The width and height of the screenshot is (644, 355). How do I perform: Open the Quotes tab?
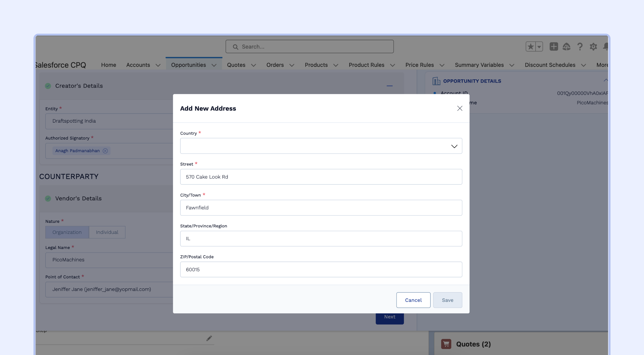click(x=236, y=65)
